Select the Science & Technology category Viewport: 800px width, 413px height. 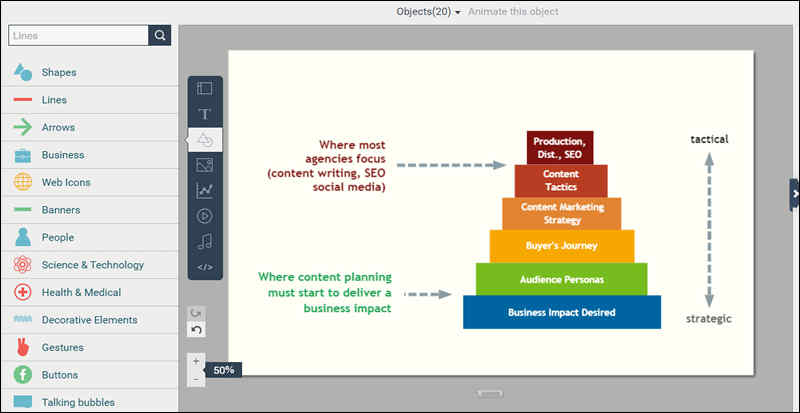point(92,265)
